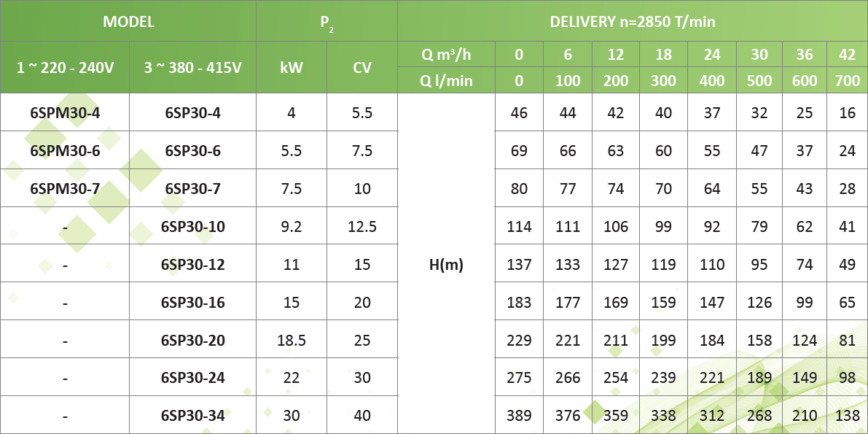Select model cell 6SPM30-6
Screen dimensions: 868x434
[x=65, y=151]
